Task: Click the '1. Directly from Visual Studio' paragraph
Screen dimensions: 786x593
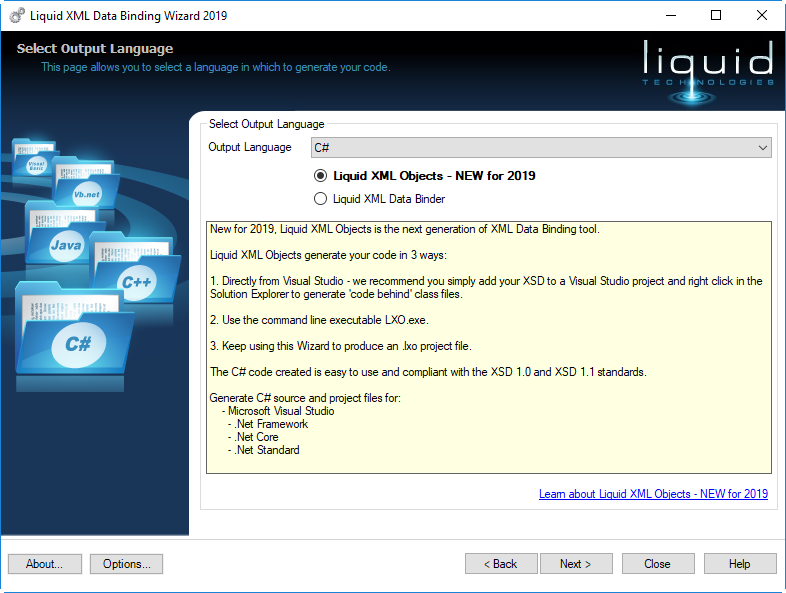Action: (486, 287)
